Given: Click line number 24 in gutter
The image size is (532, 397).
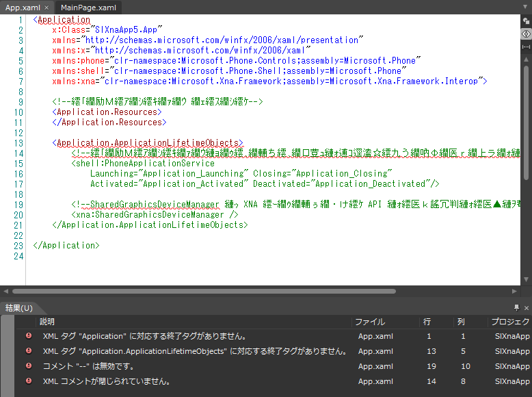Looking at the screenshot, I should (x=18, y=256).
